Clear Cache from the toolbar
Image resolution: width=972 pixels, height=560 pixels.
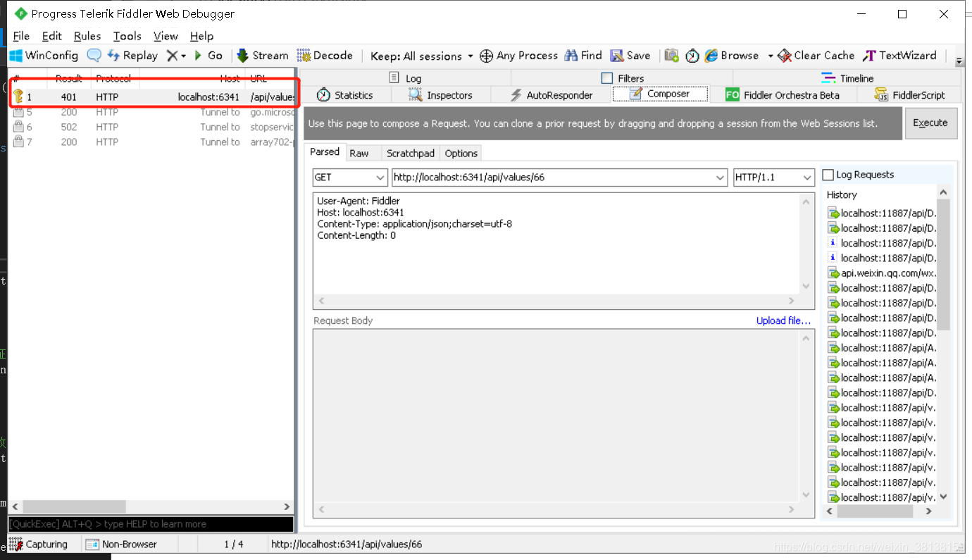point(816,56)
